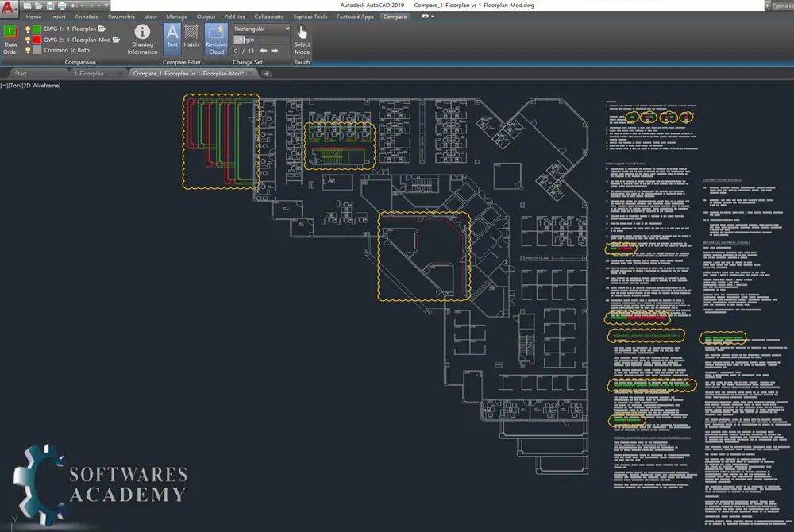
Task: Select the Compare ribbon tab
Action: click(x=395, y=17)
